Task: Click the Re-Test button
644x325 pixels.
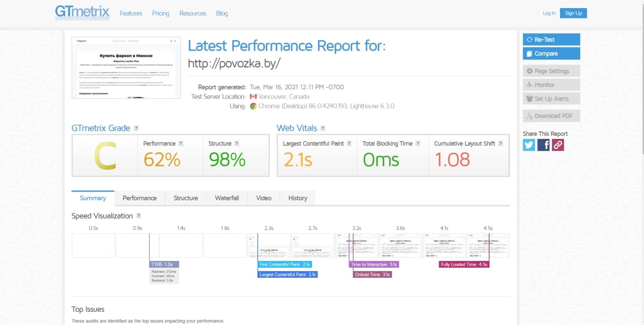Action: click(551, 39)
